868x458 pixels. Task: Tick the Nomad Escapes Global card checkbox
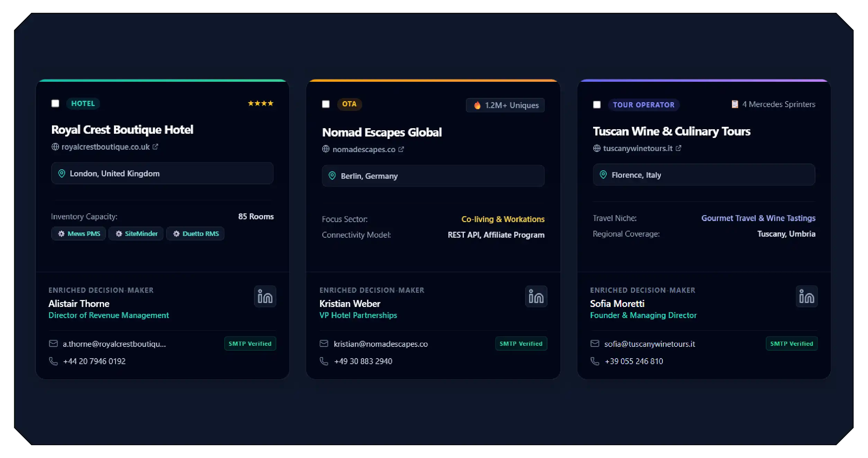click(326, 104)
